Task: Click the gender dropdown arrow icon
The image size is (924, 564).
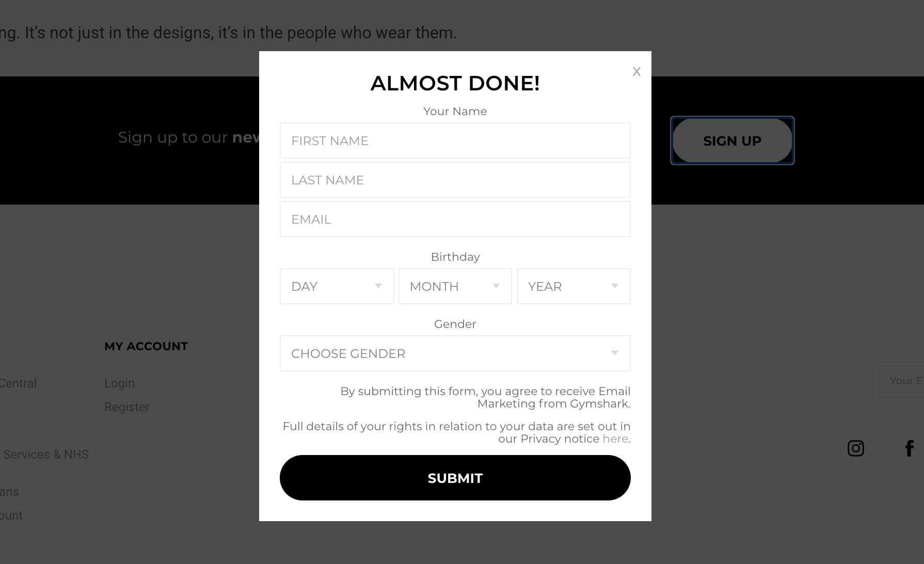Action: [x=614, y=353]
